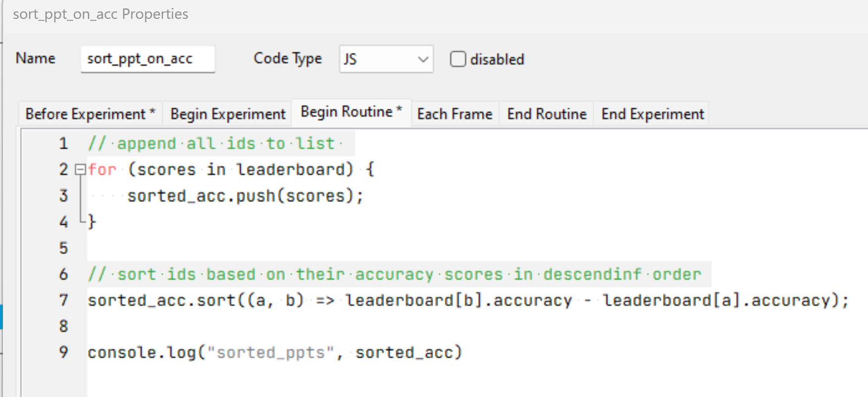Click the comment about sorting ids by accuracy

point(394,274)
